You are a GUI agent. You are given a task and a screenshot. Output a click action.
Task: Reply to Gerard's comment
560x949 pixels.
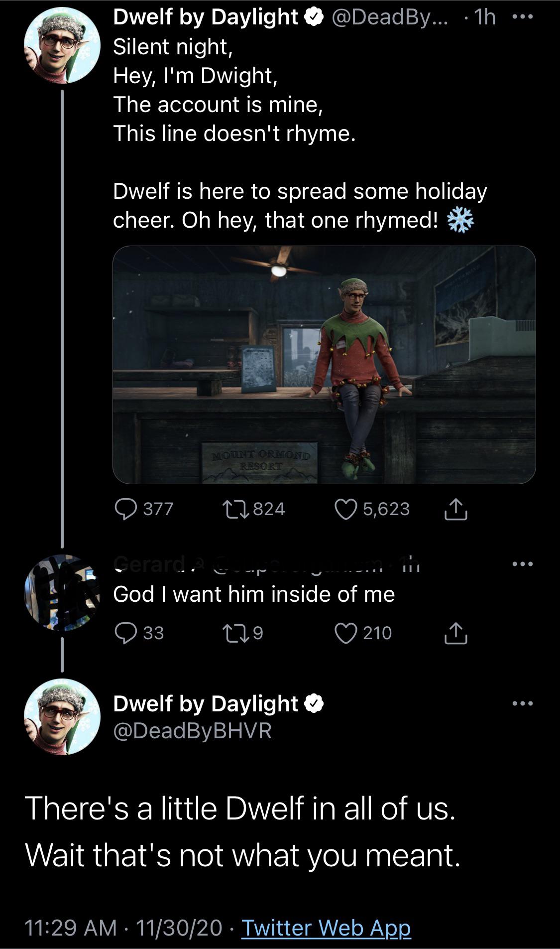(126, 633)
